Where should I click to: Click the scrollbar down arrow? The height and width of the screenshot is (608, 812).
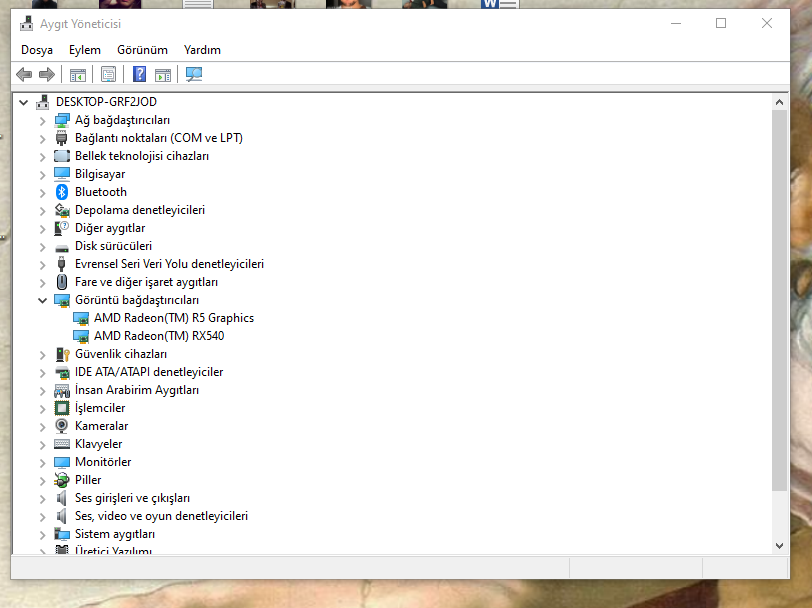(x=780, y=545)
